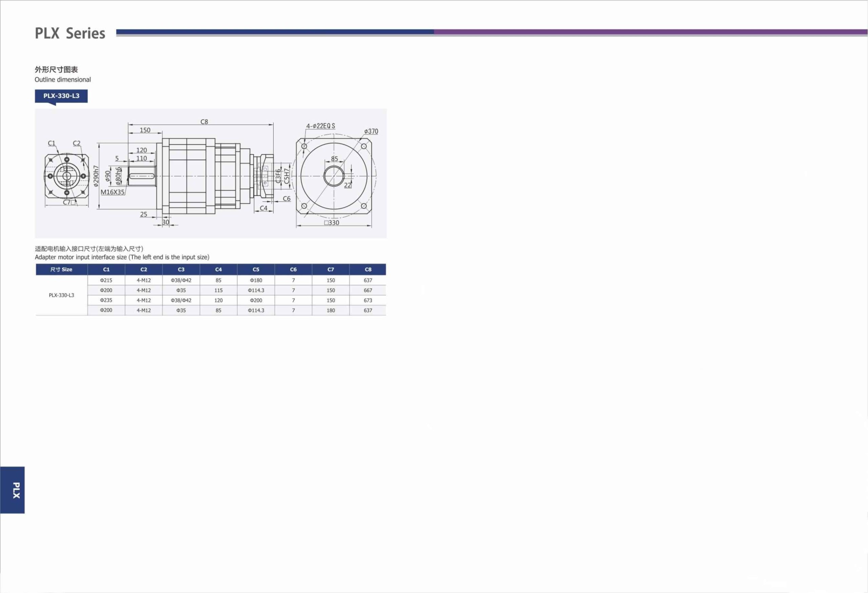The image size is (868, 593).
Task: Click the C6 dimension label in drawing
Action: [x=287, y=199]
